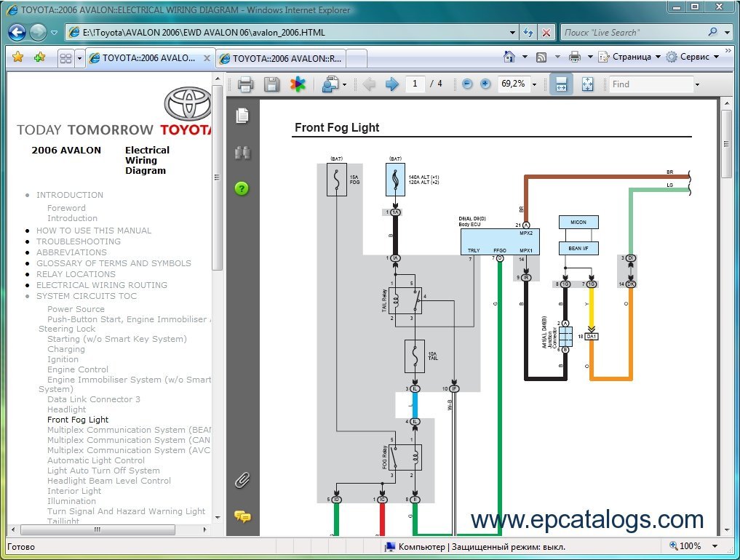Open the Сервис (Tools) menu
The image size is (740, 560).
pyautogui.click(x=692, y=57)
